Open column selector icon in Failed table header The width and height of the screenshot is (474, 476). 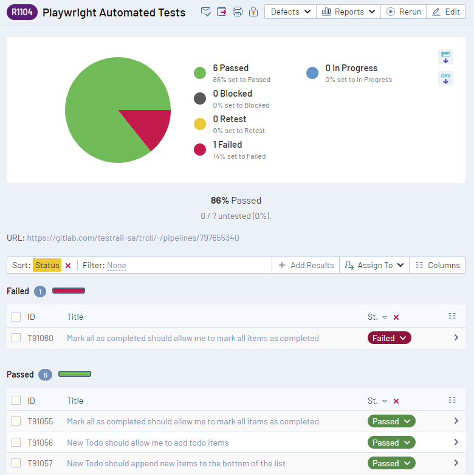coord(452,316)
